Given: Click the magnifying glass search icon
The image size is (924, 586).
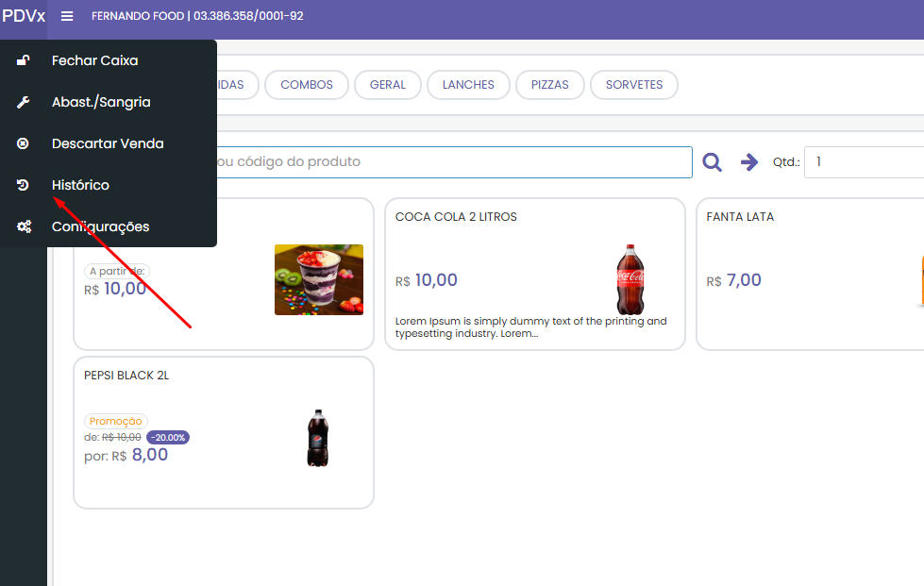Looking at the screenshot, I should tap(712, 162).
